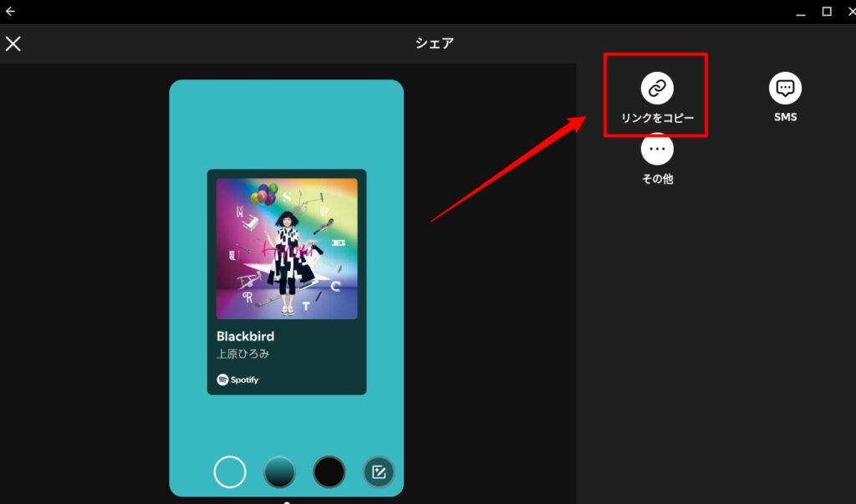The height and width of the screenshot is (504, 856).
Task: Click the Spotify logo on the card
Action: (238, 379)
